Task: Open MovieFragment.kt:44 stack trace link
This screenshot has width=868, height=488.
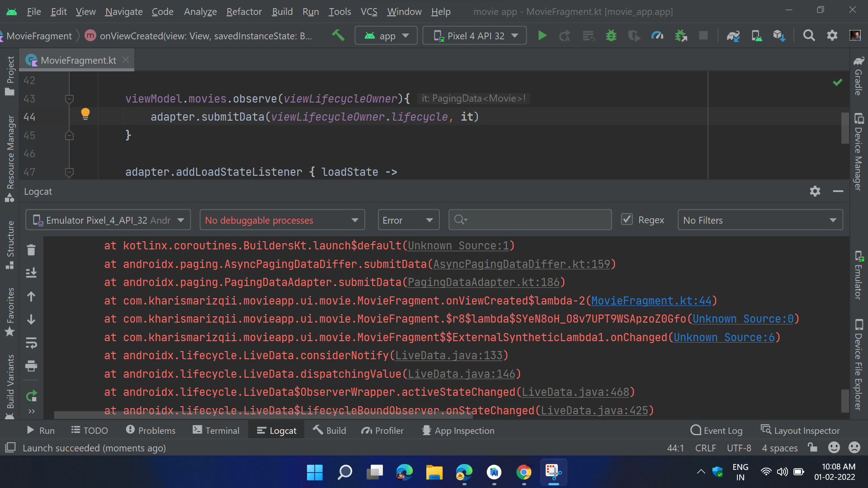Action: click(651, 300)
